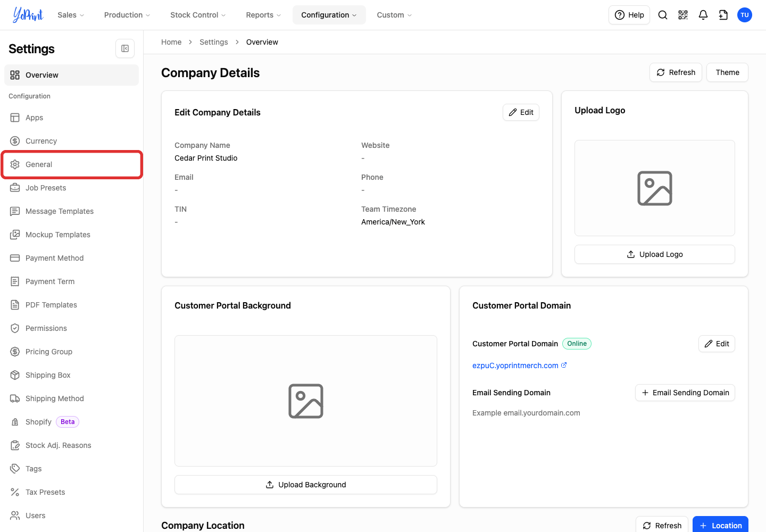Edit the Customer Portal Domain
Viewport: 766px width, 532px height.
click(717, 344)
